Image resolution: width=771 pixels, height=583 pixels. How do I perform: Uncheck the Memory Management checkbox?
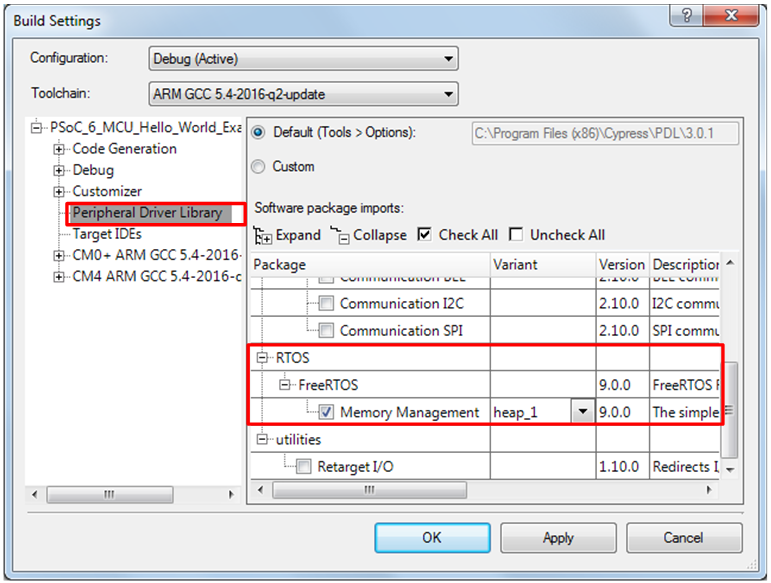coord(326,412)
